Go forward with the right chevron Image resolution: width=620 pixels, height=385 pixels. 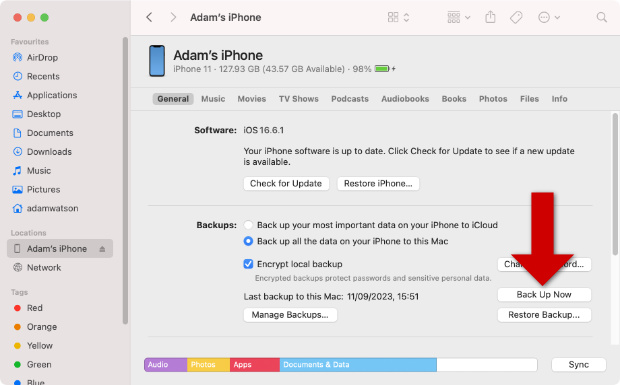(173, 17)
